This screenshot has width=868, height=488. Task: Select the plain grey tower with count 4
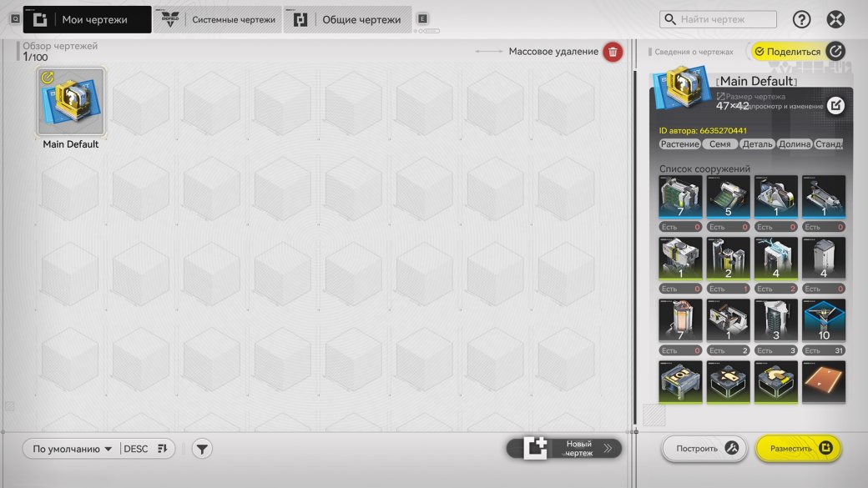coord(824,259)
